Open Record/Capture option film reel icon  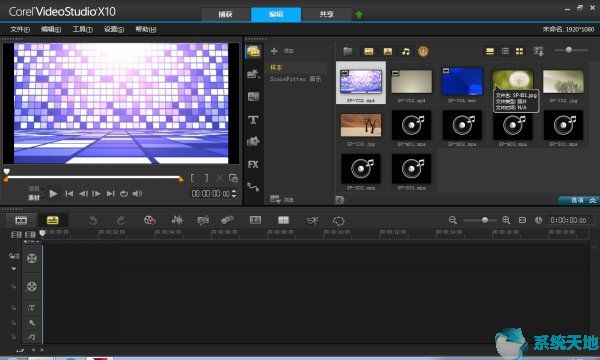[150, 220]
